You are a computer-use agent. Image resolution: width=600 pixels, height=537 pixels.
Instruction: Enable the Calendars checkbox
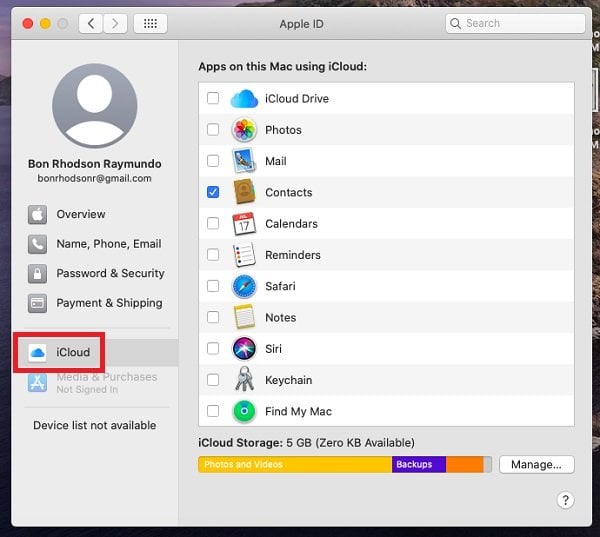(213, 223)
